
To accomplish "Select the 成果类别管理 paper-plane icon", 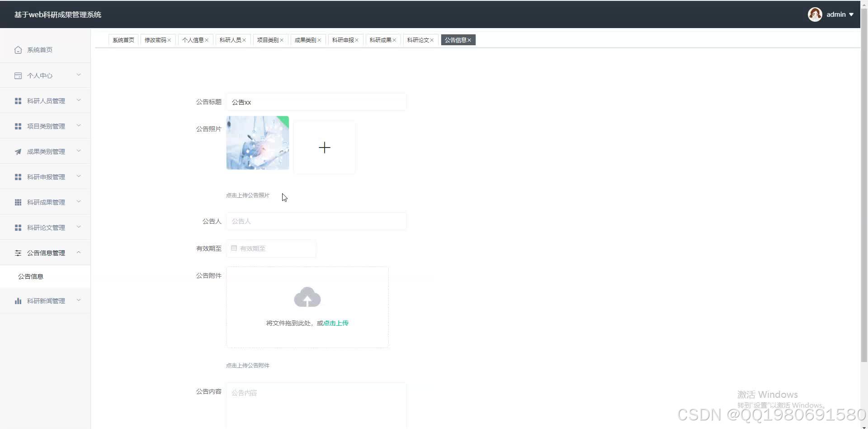I will [x=18, y=151].
